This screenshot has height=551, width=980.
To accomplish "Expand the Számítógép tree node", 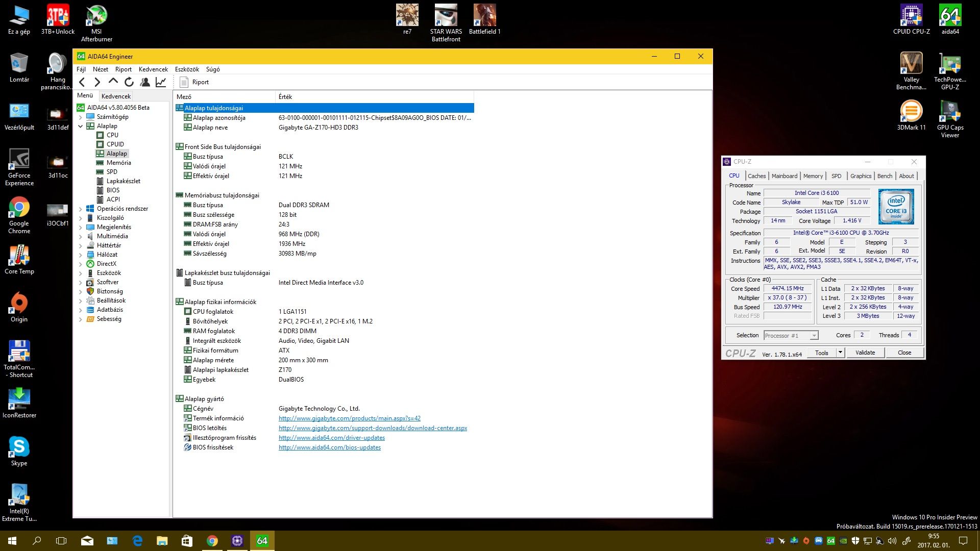I will point(80,117).
